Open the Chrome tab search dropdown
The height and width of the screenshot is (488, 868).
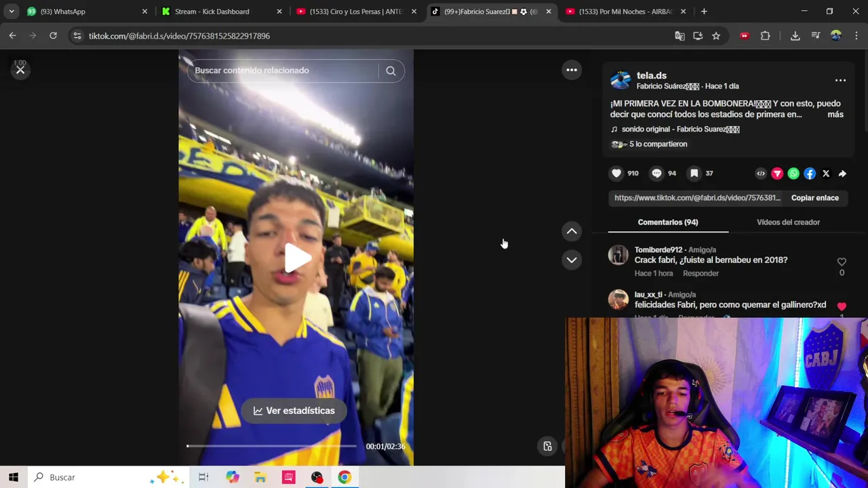11,12
